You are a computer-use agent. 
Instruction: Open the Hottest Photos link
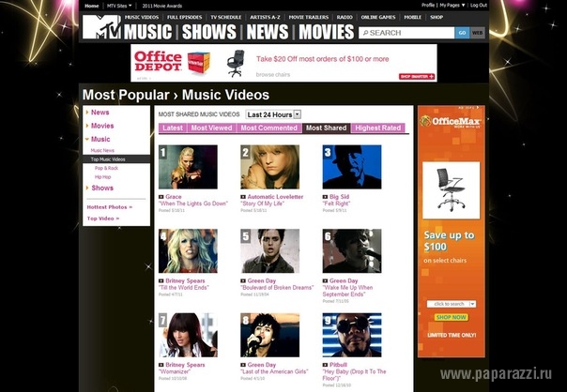(x=110, y=207)
